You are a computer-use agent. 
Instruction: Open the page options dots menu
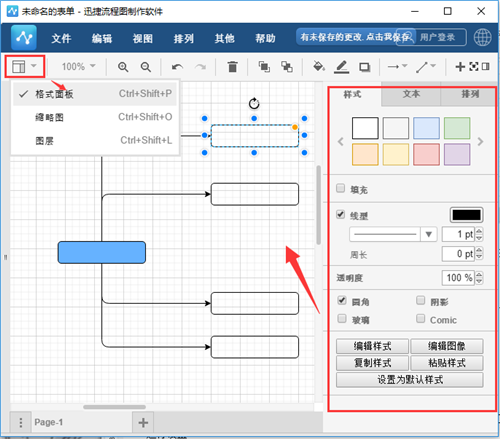click(x=21, y=422)
